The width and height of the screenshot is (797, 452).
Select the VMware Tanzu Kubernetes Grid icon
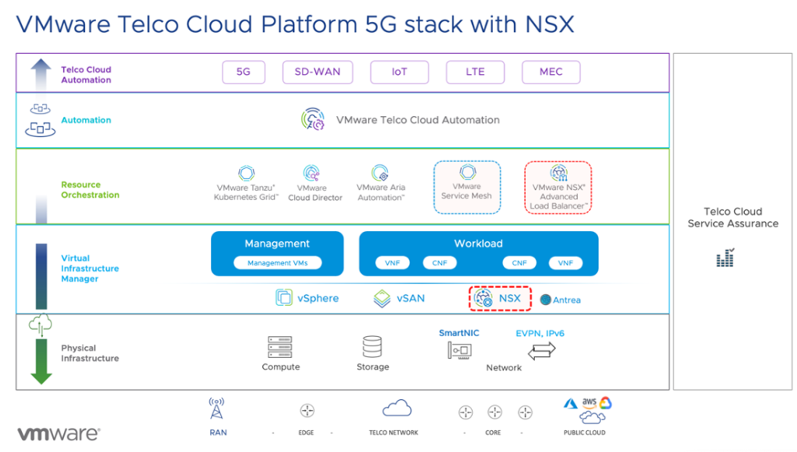tap(247, 173)
